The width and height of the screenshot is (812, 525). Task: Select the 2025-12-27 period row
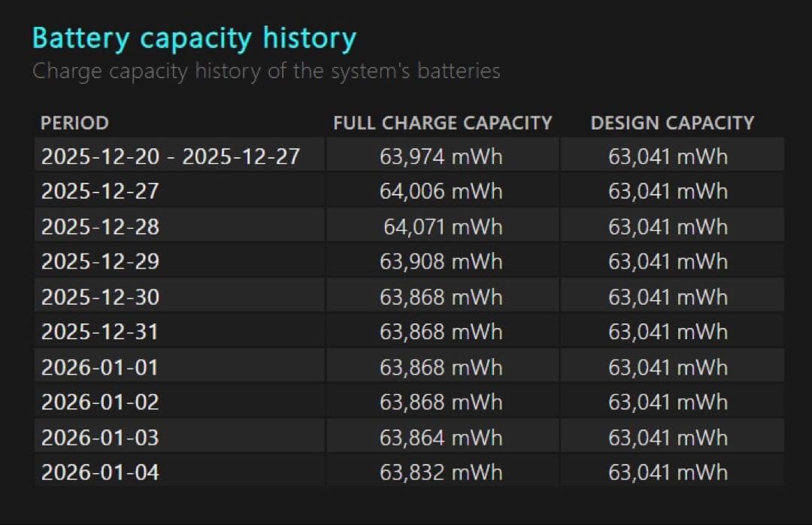pyautogui.click(x=100, y=191)
